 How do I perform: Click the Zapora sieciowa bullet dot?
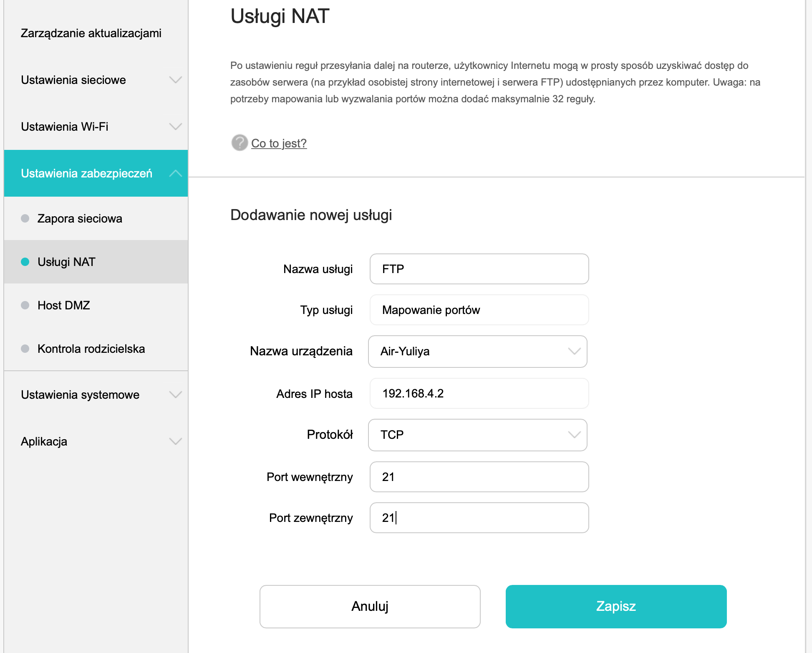point(25,218)
